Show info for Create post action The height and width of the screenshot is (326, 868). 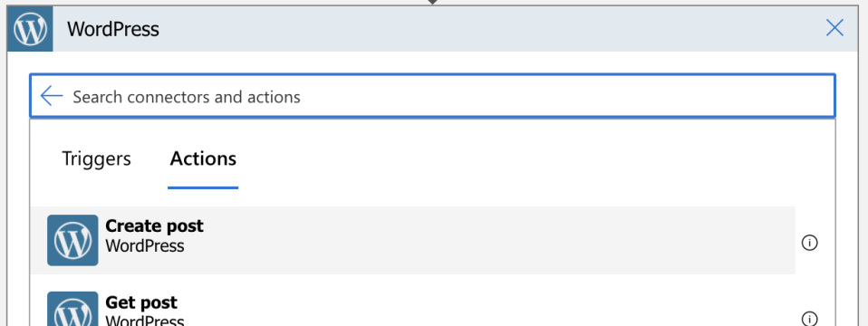point(809,243)
